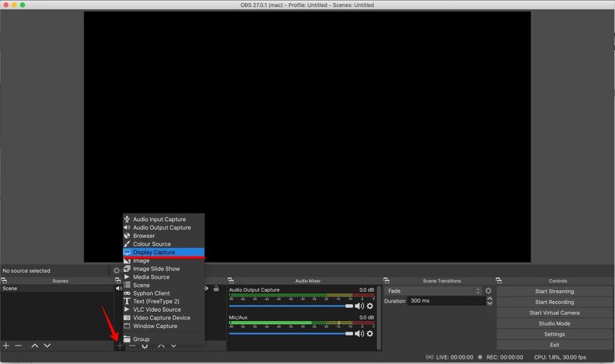The height and width of the screenshot is (364, 615).
Task: Mute the Mic/Aux speaker
Action: click(x=358, y=334)
